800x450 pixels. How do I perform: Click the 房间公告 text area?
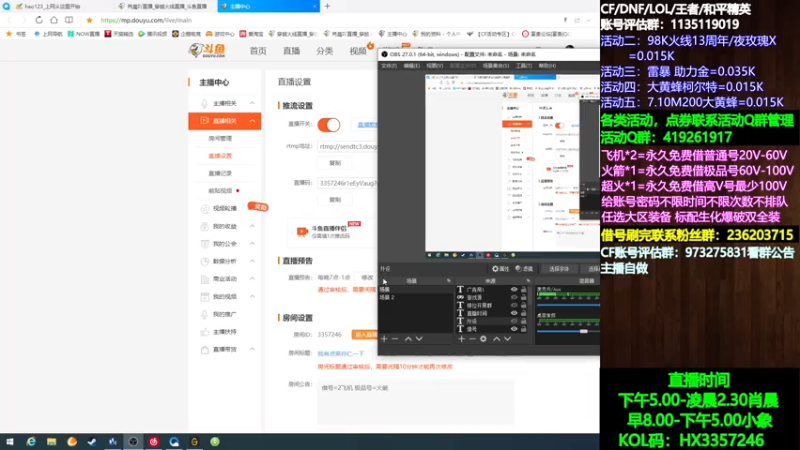pos(415,402)
